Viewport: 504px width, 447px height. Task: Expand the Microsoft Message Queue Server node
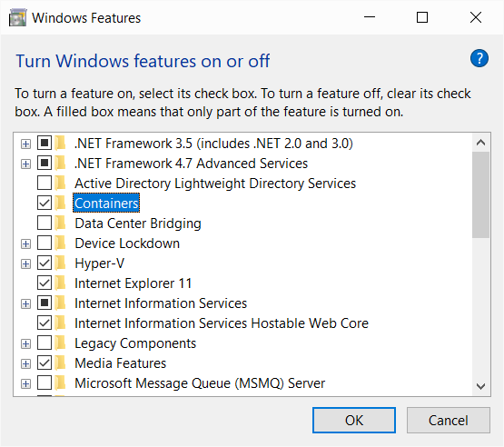point(25,383)
